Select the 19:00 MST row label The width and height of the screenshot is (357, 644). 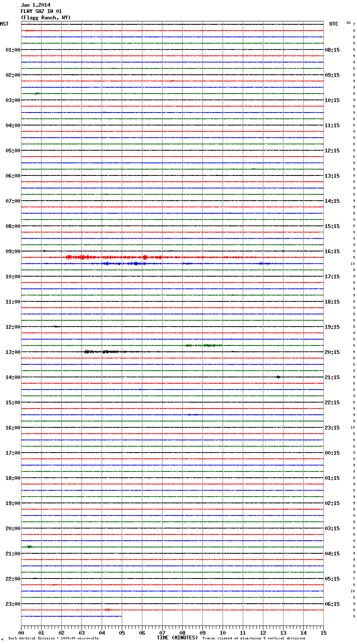pyautogui.click(x=13, y=503)
